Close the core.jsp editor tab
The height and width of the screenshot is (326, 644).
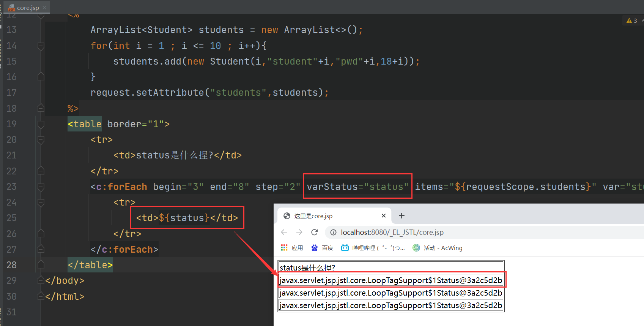(44, 8)
